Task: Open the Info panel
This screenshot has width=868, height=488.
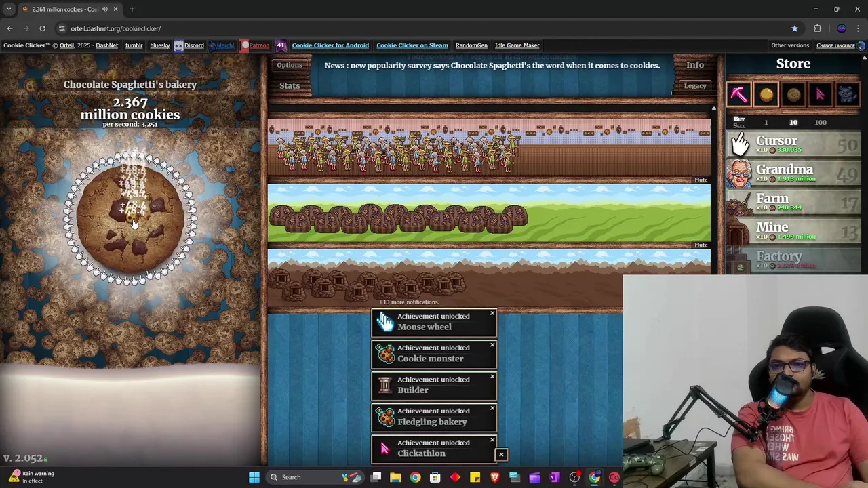Action: (x=695, y=65)
